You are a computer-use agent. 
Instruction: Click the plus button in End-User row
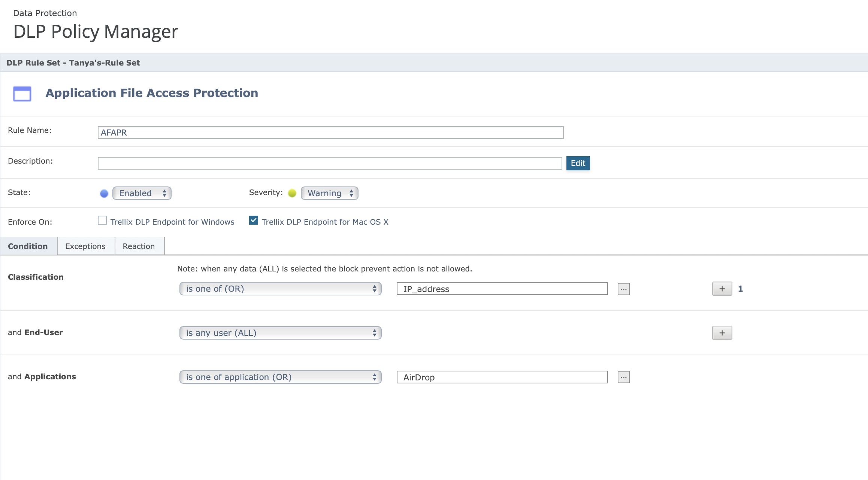[722, 333]
